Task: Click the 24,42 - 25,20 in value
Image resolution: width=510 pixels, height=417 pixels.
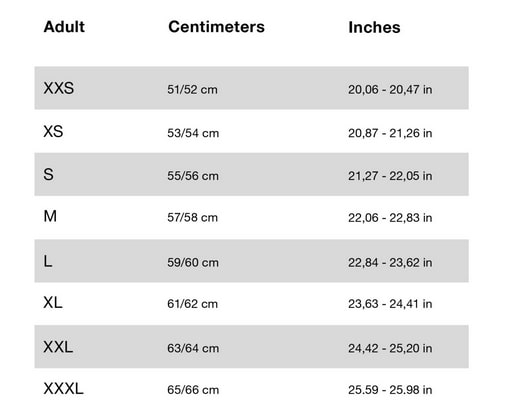Action: click(390, 348)
